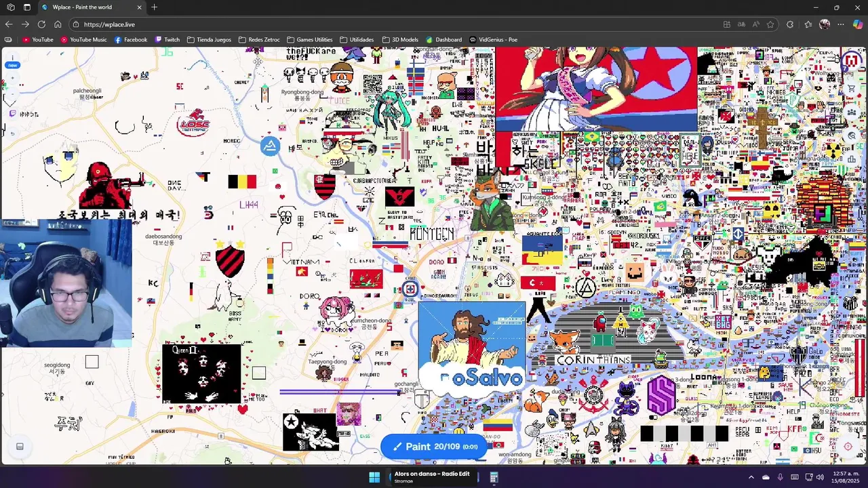Open a new browser tab
Screen dimensions: 868x488
tap(154, 7)
